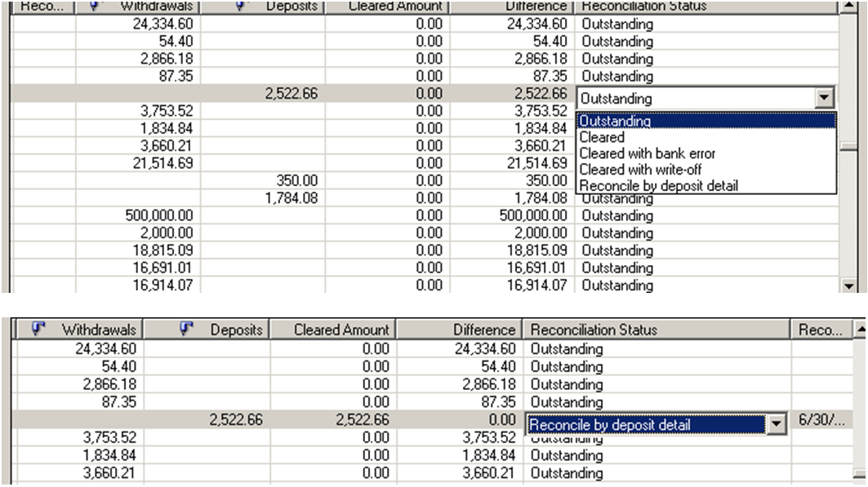
Task: Select the 500,000.00 withdrawal cell
Action: (138, 215)
